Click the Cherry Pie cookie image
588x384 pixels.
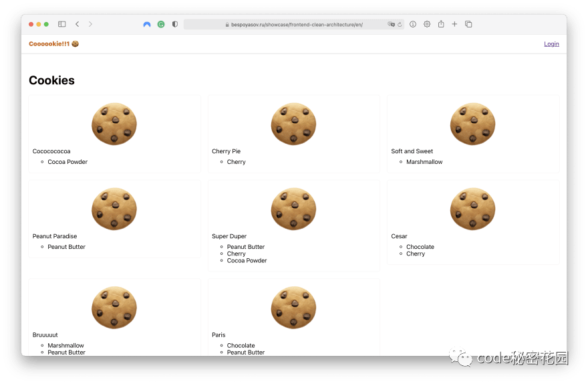[293, 124]
